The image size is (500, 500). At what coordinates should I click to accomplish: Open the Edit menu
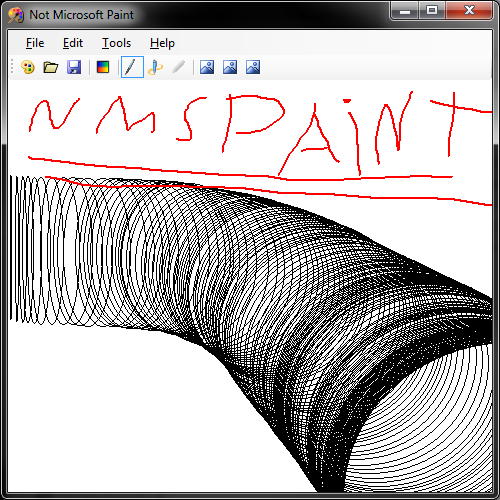click(x=73, y=43)
